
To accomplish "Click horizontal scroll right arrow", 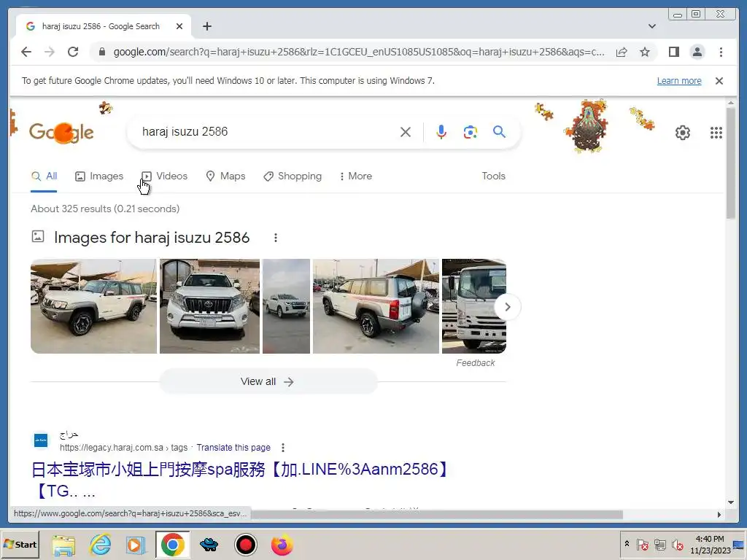I will (x=719, y=514).
